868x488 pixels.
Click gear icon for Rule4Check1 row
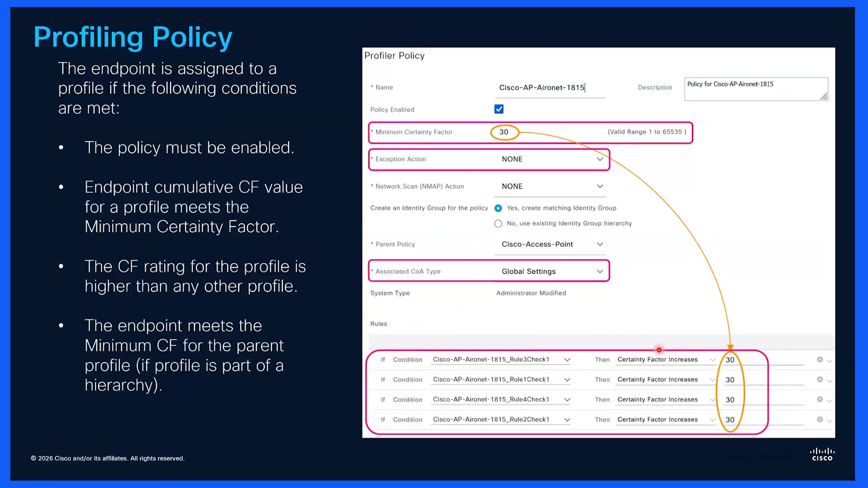tap(820, 399)
